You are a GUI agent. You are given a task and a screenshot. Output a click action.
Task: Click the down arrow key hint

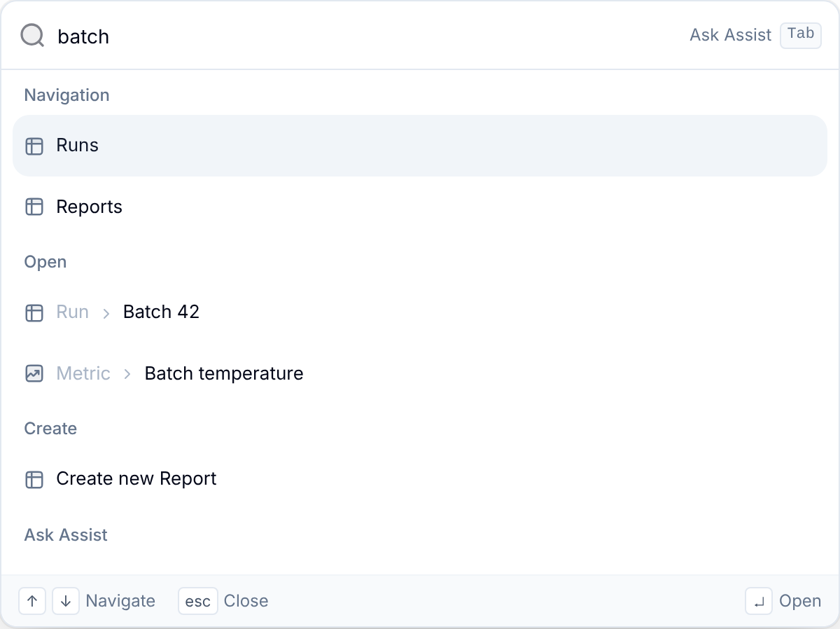66,601
